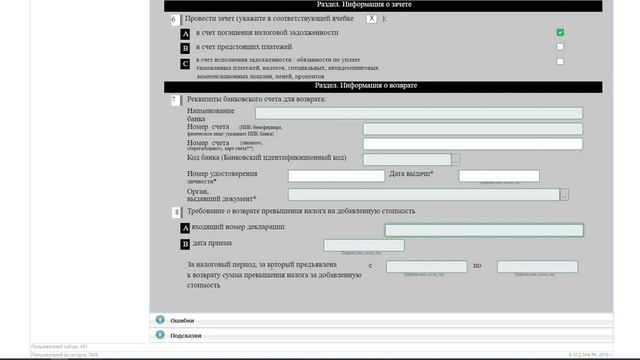Click the line number 6 box
640x360 pixels.
pos(175,19)
